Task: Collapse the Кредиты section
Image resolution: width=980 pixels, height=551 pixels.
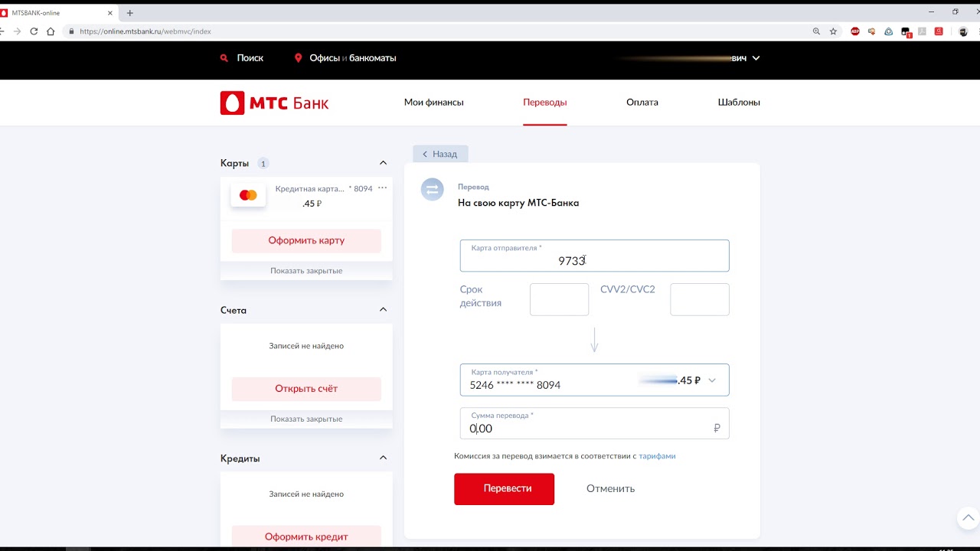Action: [384, 458]
